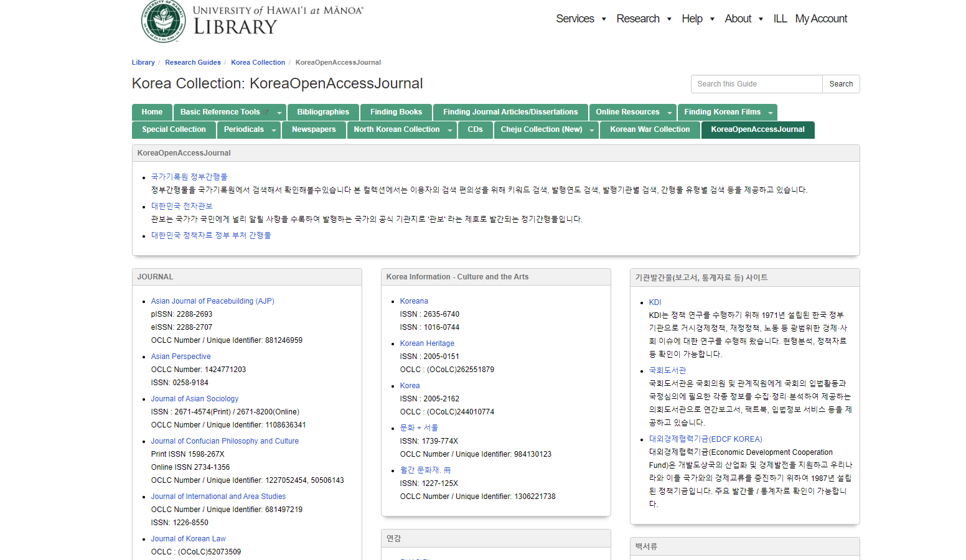
Task: Open Journal of Confucian Philosophy and Culture
Action: (225, 441)
